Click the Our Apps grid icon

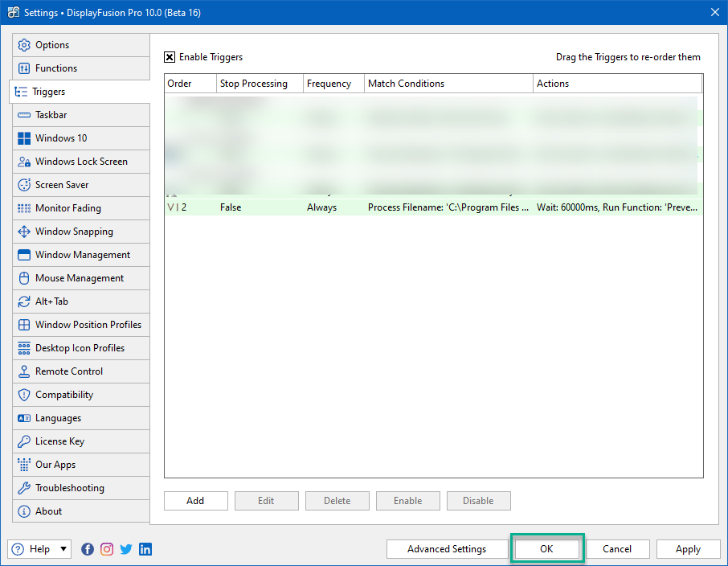point(23,464)
